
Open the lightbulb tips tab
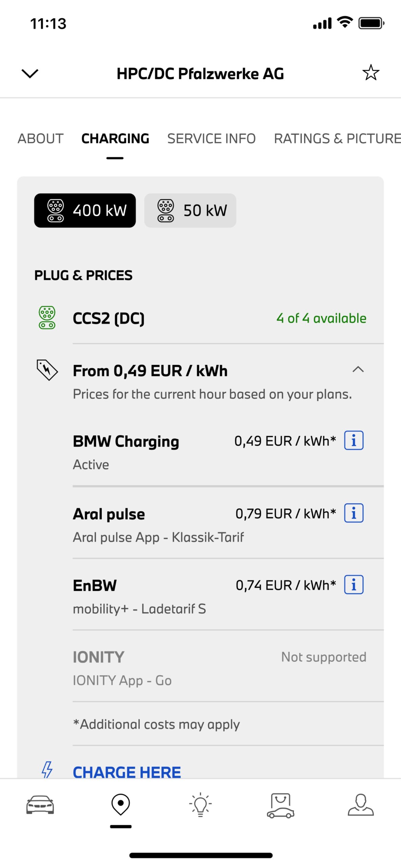(200, 804)
